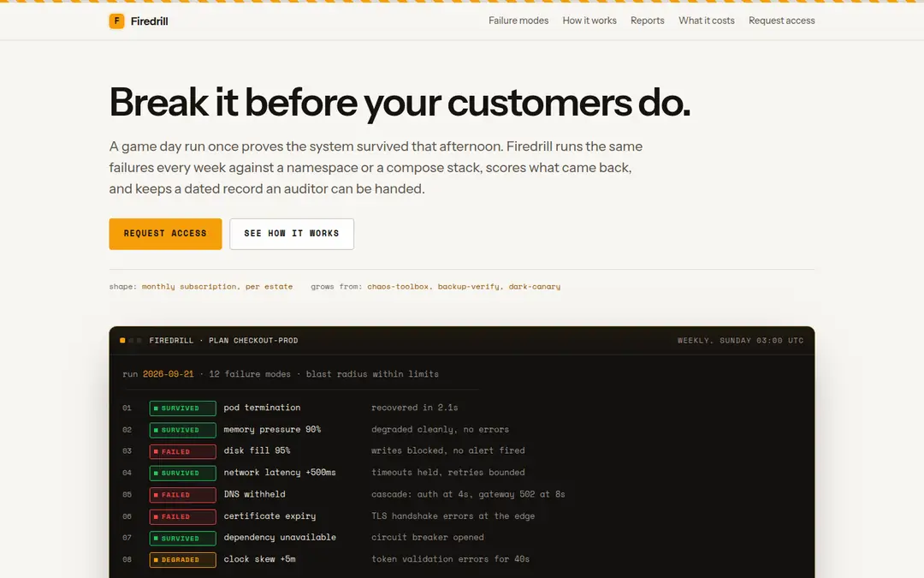This screenshot has height=578, width=924.
Task: Open the Failure modes nav link
Action: 518,21
